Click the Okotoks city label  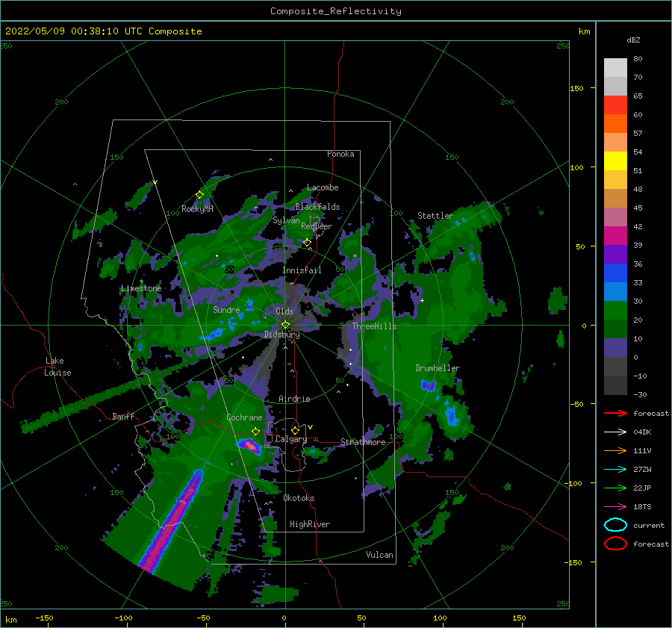click(x=299, y=498)
